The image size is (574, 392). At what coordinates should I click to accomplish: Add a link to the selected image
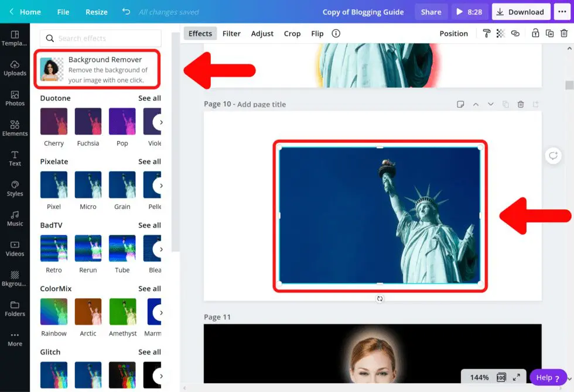click(515, 33)
